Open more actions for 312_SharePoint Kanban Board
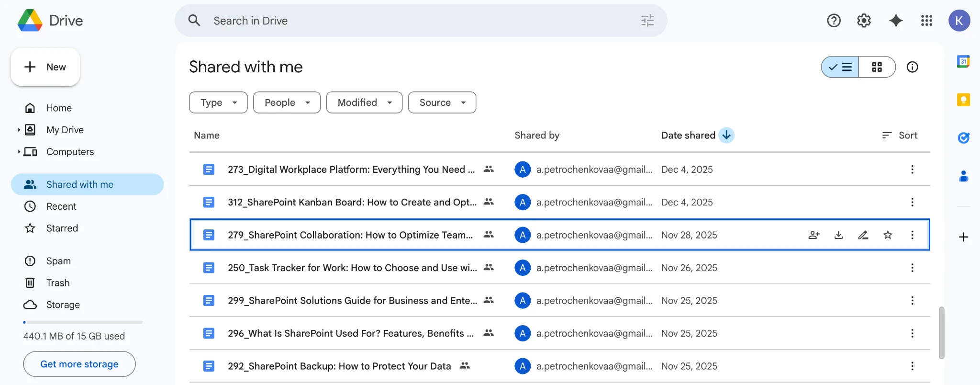This screenshot has width=980, height=385. pyautogui.click(x=912, y=202)
